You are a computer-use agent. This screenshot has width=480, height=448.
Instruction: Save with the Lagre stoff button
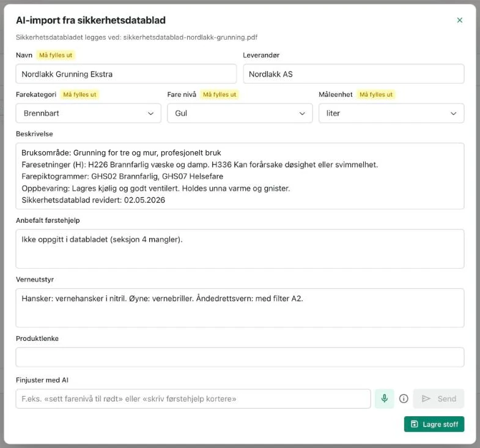(x=434, y=424)
